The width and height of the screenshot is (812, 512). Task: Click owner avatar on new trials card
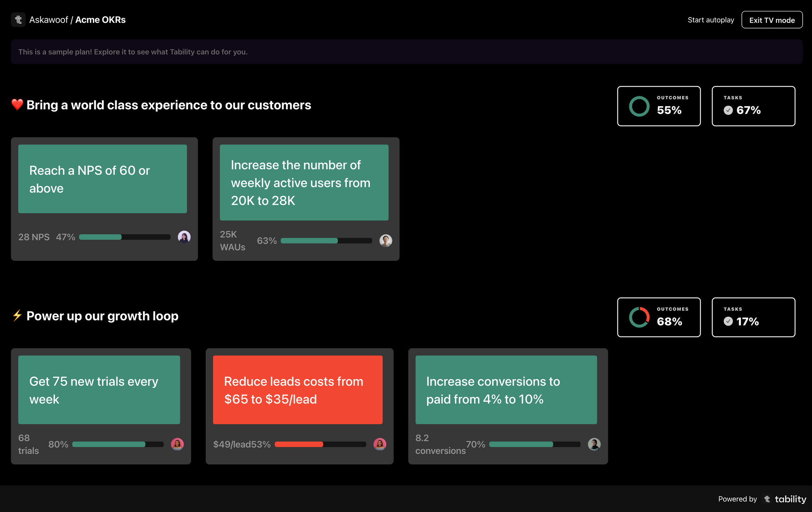tap(177, 444)
